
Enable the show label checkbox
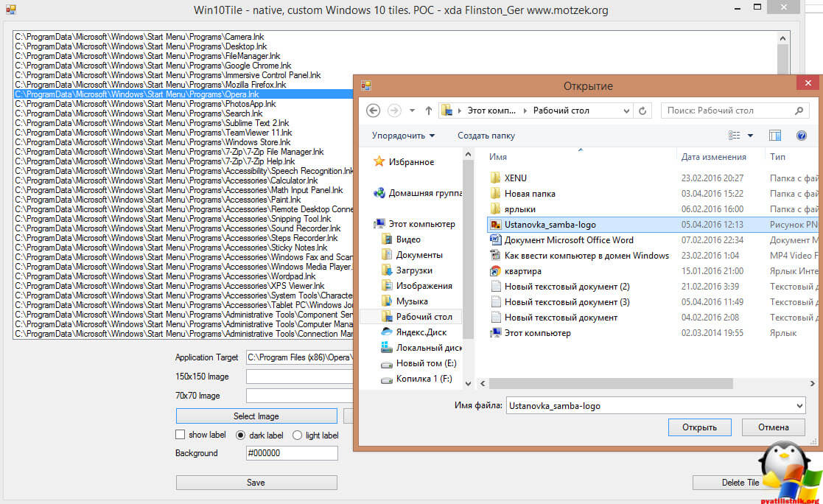(181, 435)
